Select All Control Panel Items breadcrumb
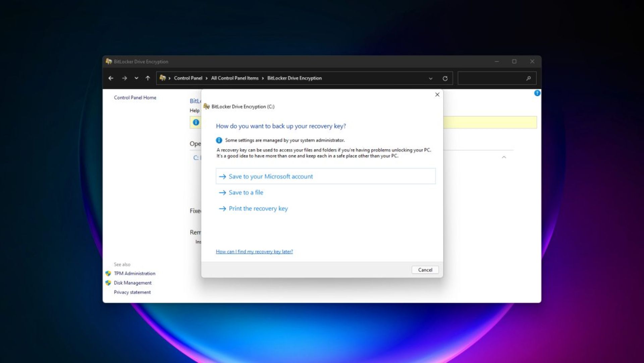Image resolution: width=644 pixels, height=363 pixels. coord(235,78)
